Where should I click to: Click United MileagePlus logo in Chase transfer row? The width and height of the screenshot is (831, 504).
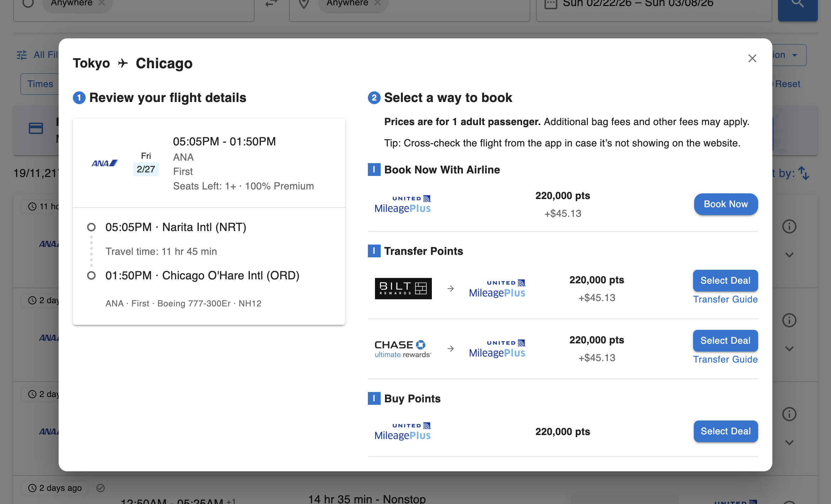pos(497,349)
